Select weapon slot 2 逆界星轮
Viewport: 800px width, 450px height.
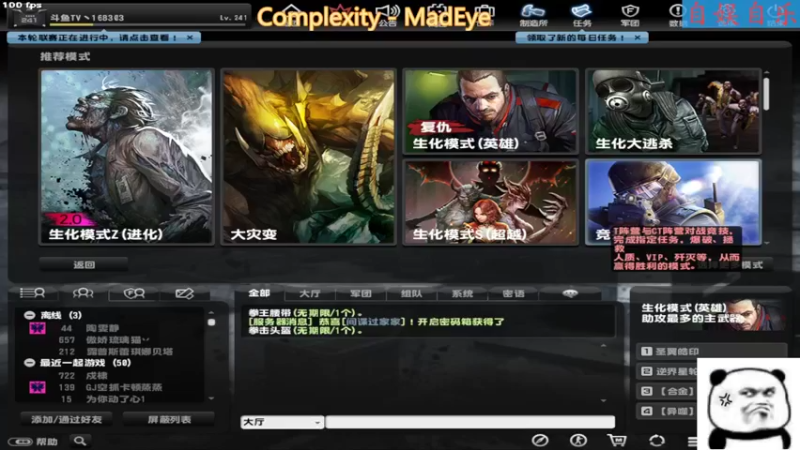click(667, 371)
